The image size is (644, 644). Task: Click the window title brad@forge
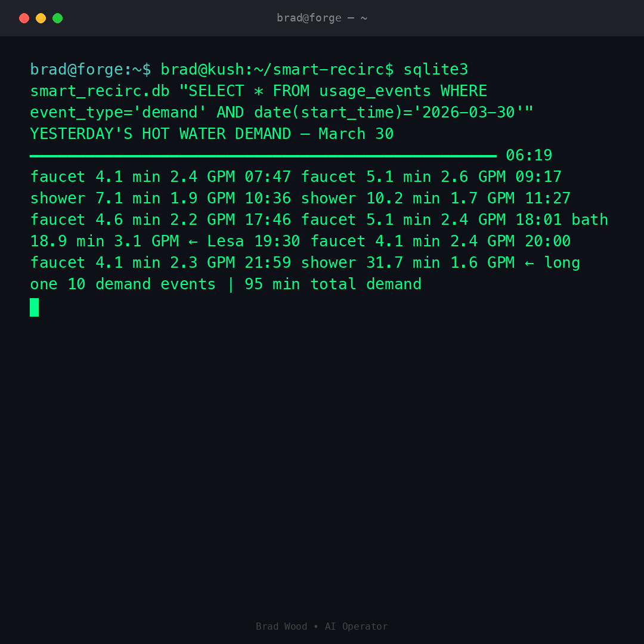321,18
